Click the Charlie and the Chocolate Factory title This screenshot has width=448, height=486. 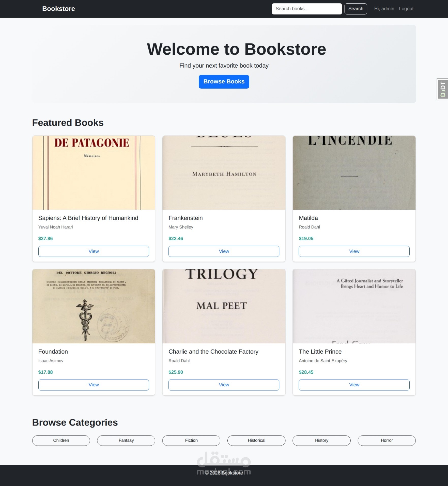point(213,352)
